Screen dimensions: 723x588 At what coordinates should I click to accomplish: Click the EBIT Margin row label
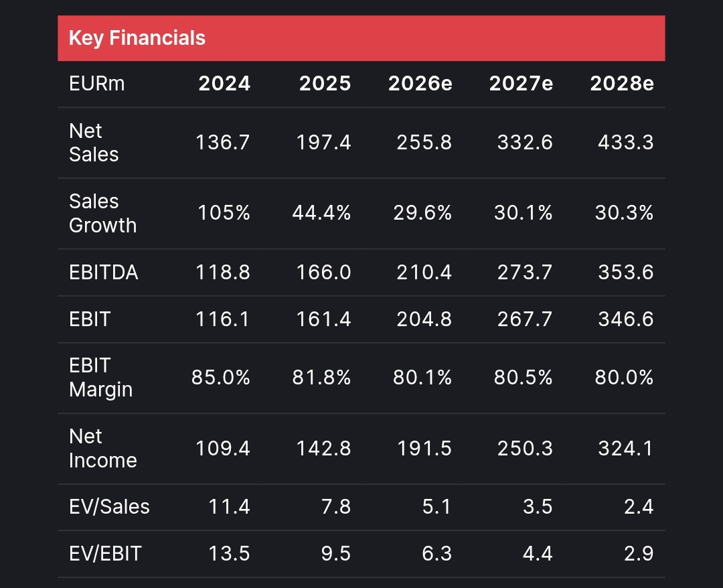[x=100, y=378]
